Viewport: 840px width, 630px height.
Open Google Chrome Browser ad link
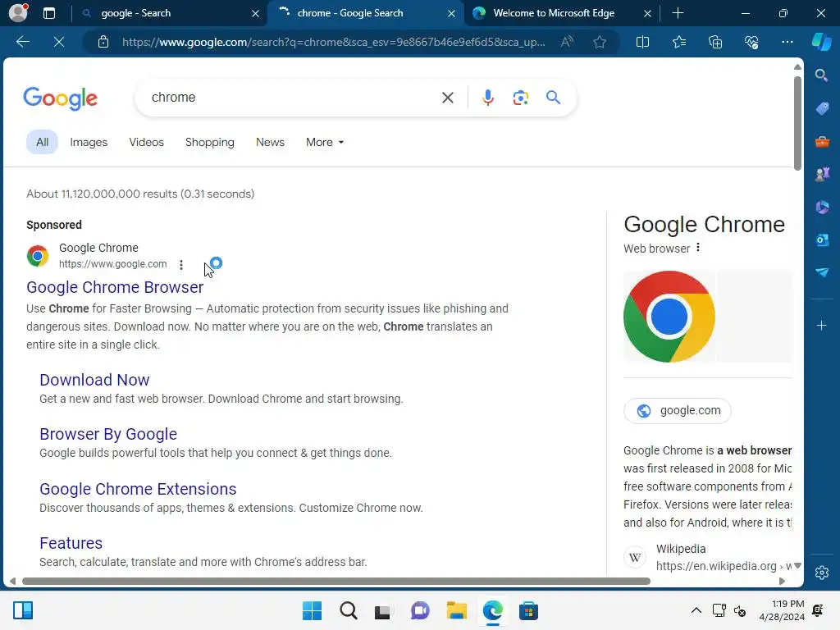pyautogui.click(x=115, y=287)
